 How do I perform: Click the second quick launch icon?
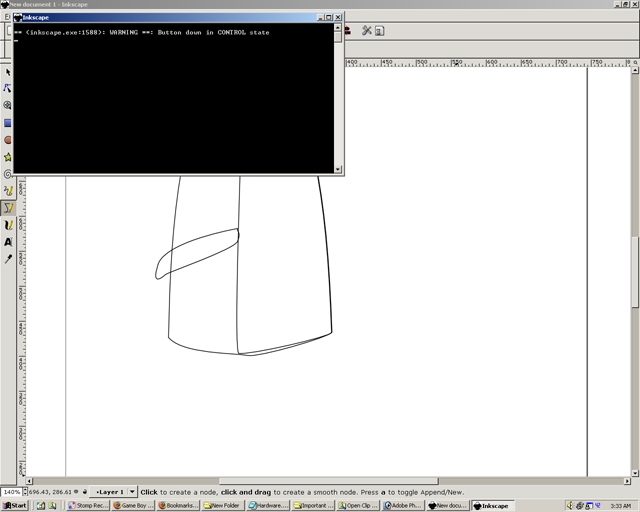point(52,505)
